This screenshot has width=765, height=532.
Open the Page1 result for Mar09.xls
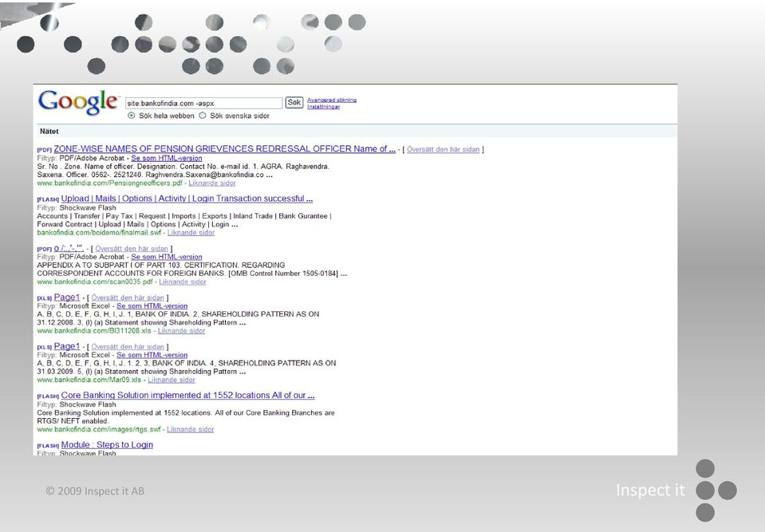coord(67,346)
